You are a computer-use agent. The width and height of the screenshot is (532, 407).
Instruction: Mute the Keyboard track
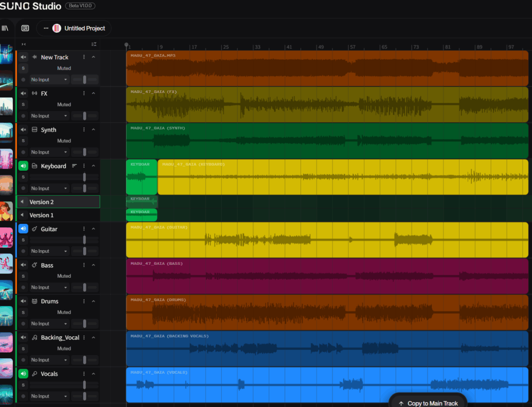tap(23, 166)
